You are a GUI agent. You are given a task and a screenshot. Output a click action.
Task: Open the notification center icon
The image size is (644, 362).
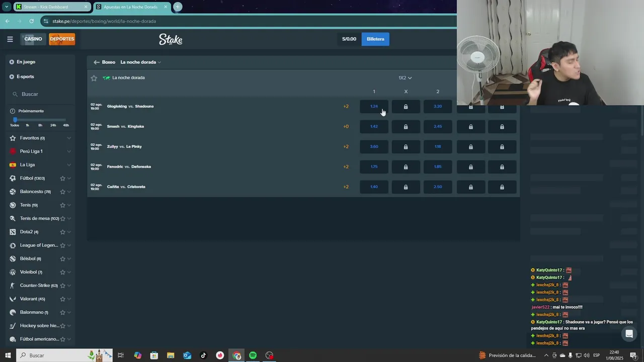(633, 355)
